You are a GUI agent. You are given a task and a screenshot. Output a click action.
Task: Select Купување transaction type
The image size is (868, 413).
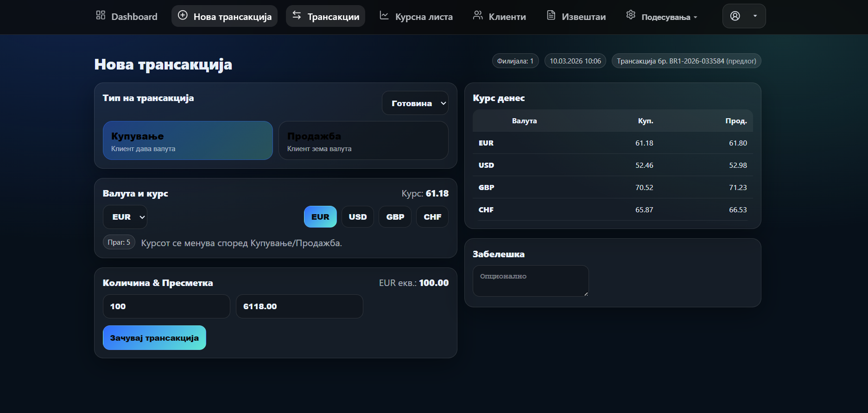[188, 140]
